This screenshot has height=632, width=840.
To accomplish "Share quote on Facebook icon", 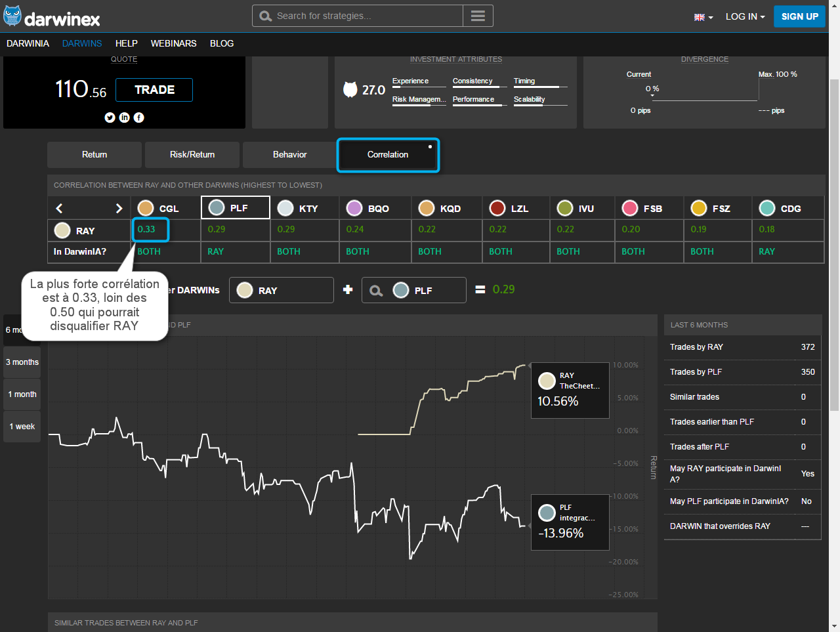I will point(138,117).
